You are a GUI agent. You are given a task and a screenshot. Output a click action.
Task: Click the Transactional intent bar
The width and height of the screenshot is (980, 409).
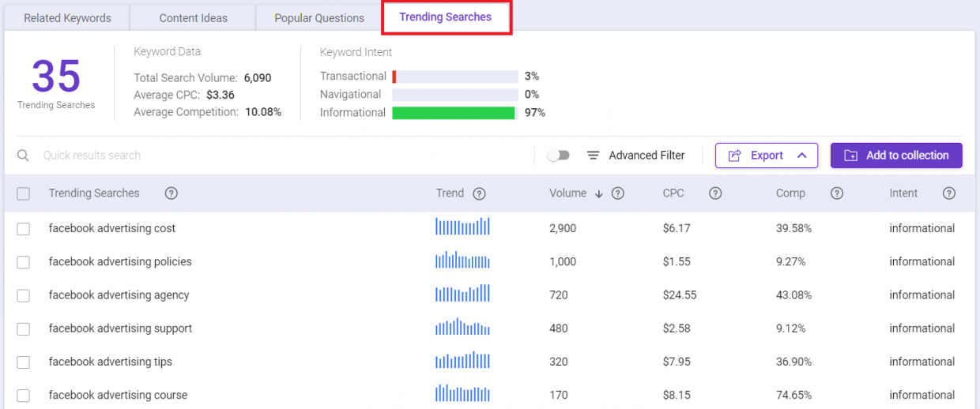454,77
